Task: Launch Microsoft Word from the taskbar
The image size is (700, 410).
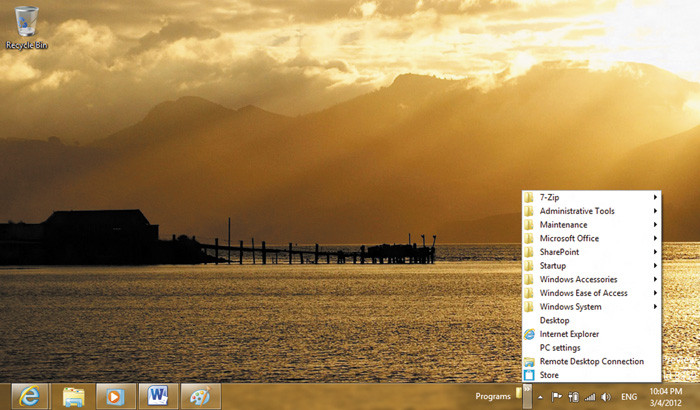Action: pos(158,396)
